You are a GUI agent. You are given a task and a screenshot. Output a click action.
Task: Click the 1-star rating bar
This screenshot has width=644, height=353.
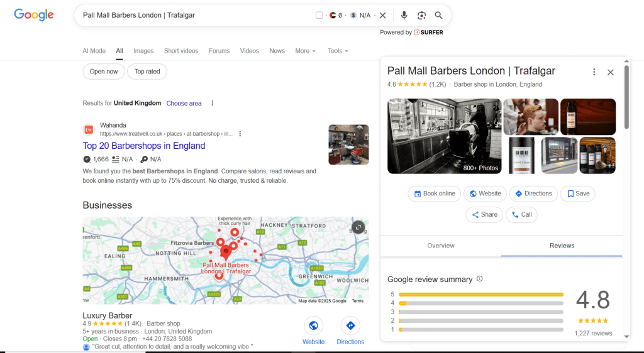(x=481, y=330)
